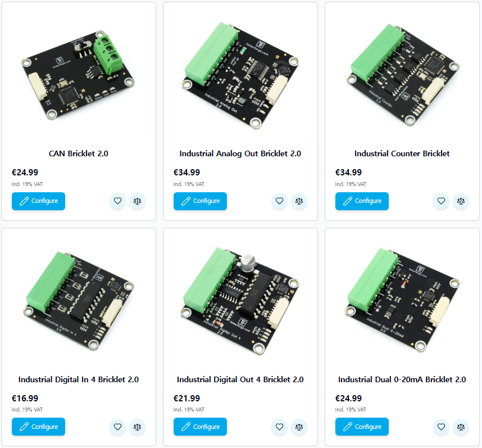The height and width of the screenshot is (448, 482).
Task: Compare Industrial Digital Out 4 Bricklet
Action: 299,427
